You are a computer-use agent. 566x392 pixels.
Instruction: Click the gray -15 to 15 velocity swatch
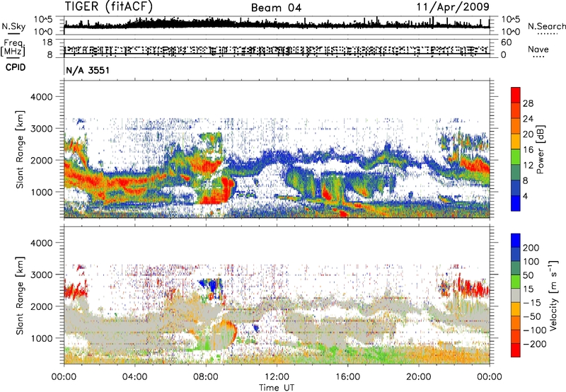pyautogui.click(x=516, y=295)
